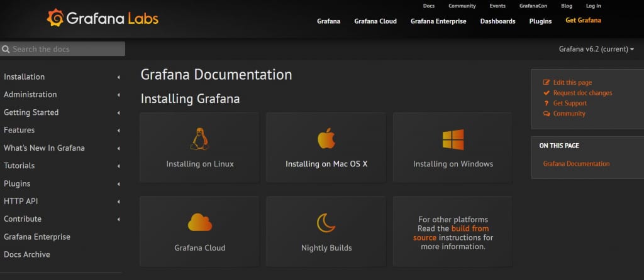This screenshot has height=280, width=644.
Task: Select Installation in the sidebar
Action: (x=25, y=77)
